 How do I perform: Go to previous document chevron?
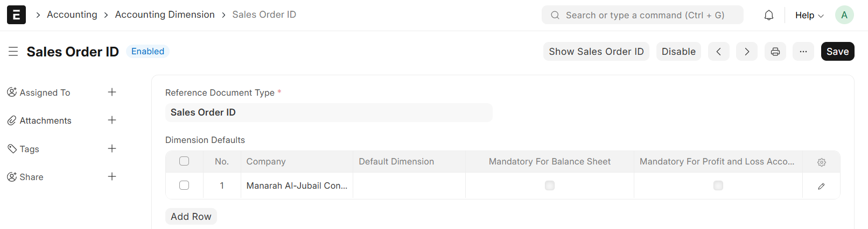pyautogui.click(x=719, y=52)
